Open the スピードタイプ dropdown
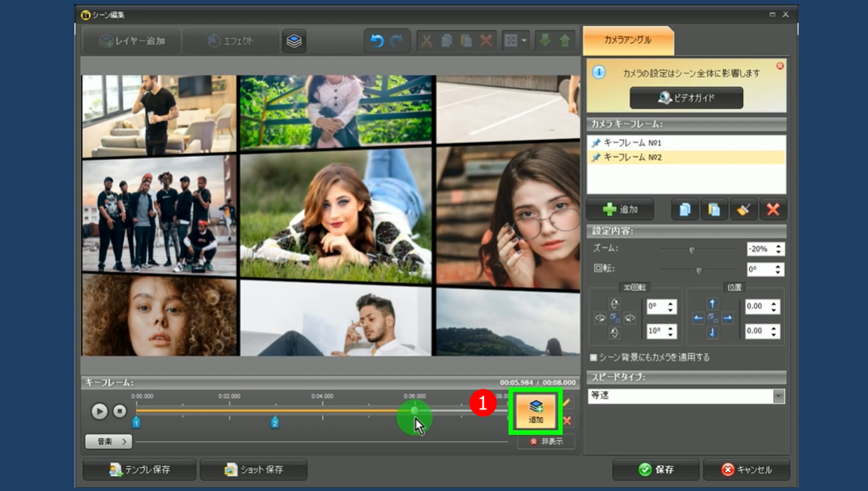The height and width of the screenshot is (491, 868). (x=779, y=396)
